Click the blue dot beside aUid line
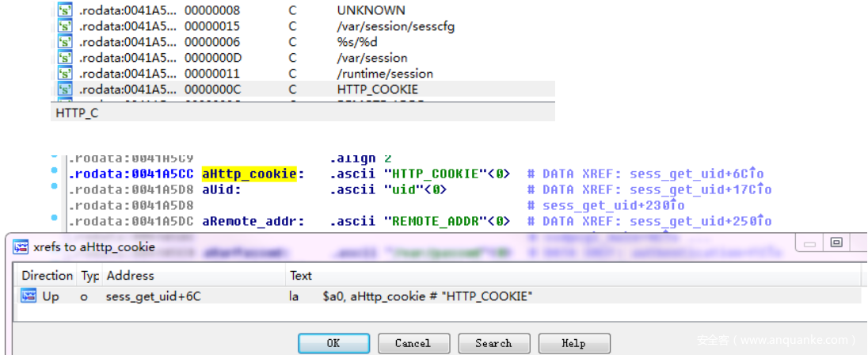 (x=55, y=187)
